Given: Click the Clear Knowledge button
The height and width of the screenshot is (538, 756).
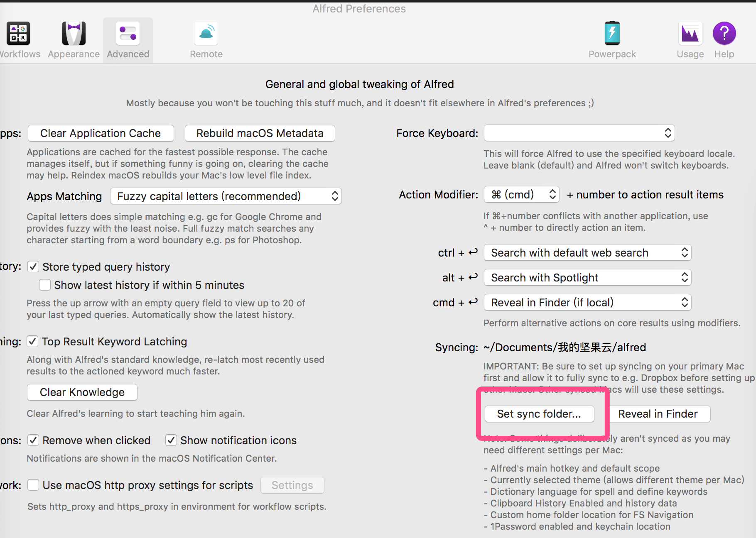Looking at the screenshot, I should click(82, 392).
